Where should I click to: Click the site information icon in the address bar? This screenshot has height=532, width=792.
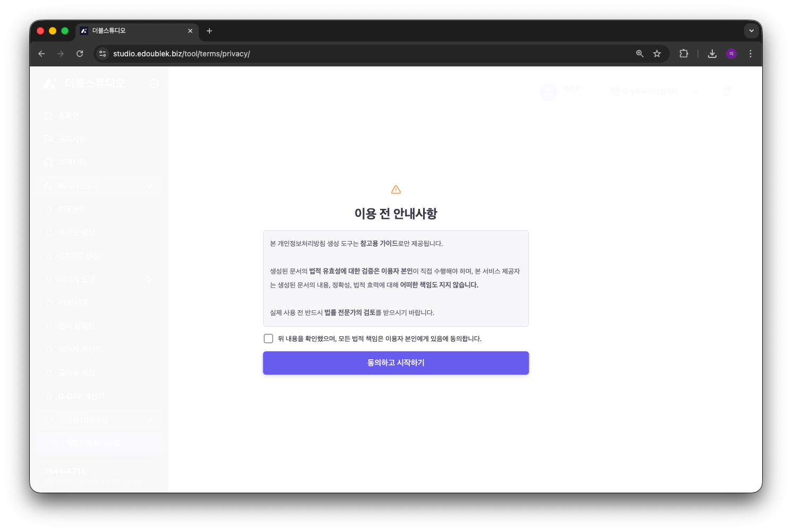[103, 54]
